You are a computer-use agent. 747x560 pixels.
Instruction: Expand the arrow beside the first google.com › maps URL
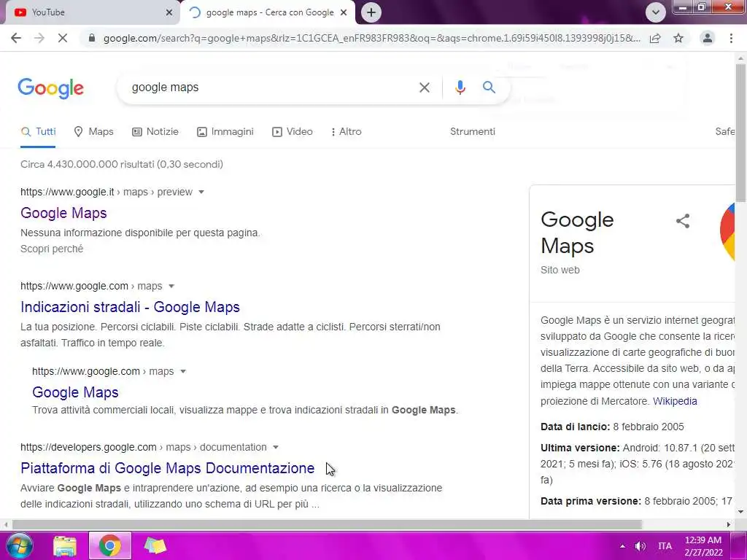coord(171,286)
